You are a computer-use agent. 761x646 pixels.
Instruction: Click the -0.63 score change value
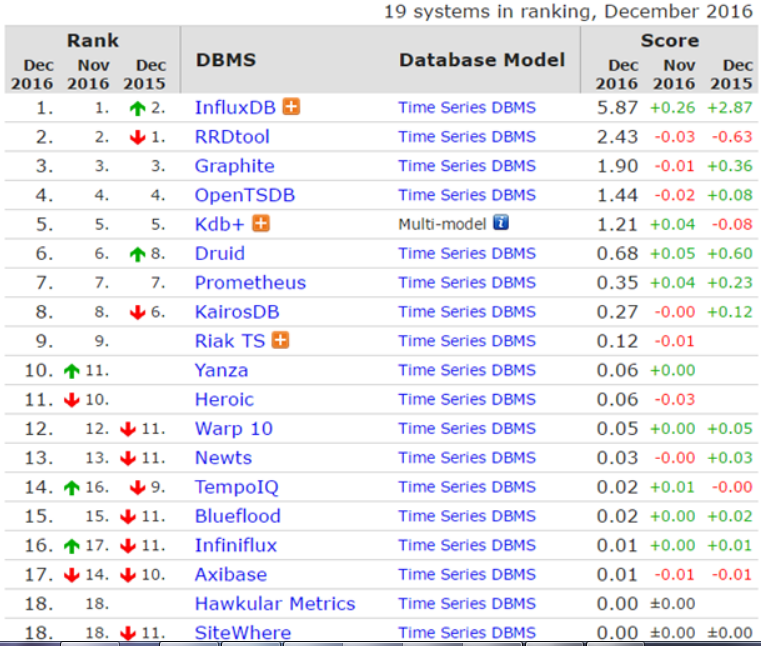[731, 136]
